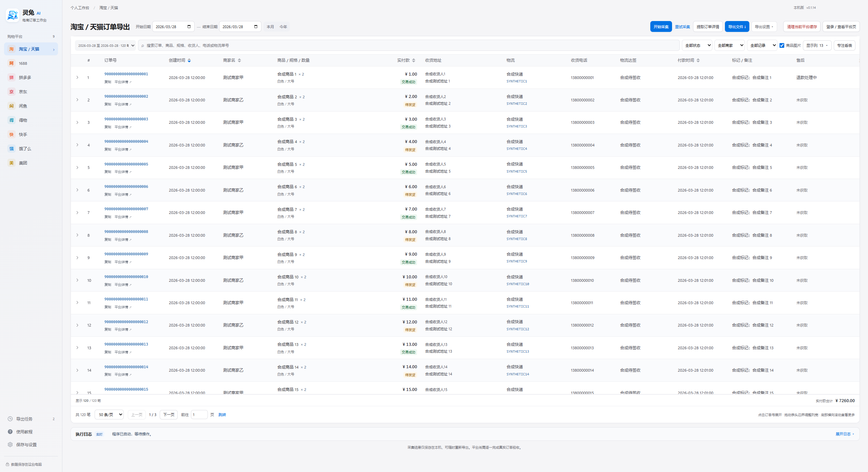Expand order row 7 details
The height and width of the screenshot is (472, 868).
point(77,213)
